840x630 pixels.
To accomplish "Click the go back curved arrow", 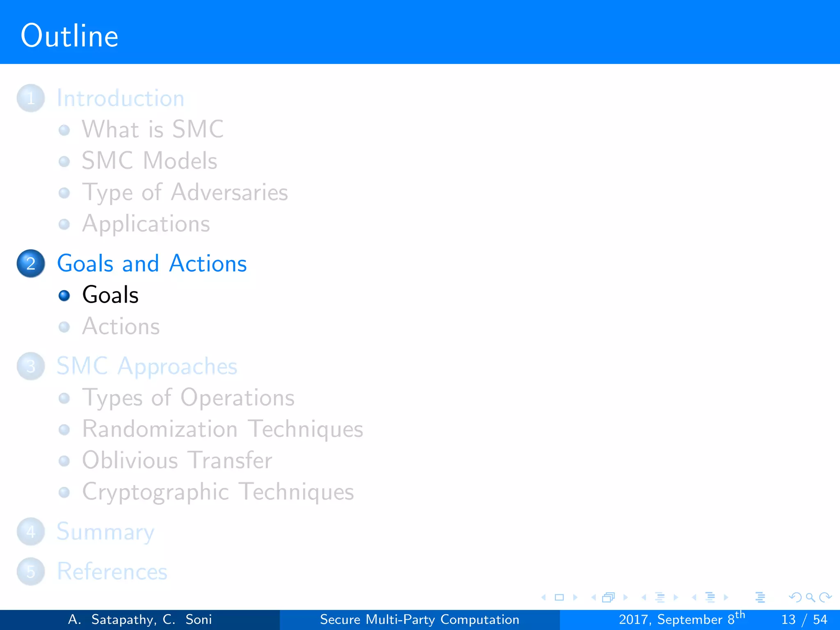I will pyautogui.click(x=795, y=598).
